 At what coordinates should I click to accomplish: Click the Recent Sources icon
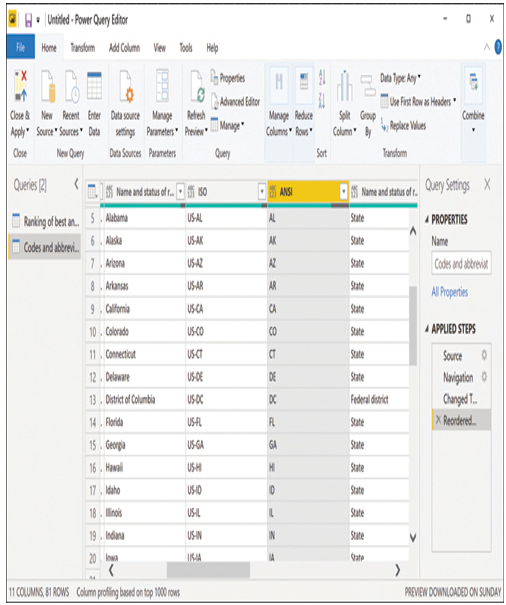tap(72, 87)
